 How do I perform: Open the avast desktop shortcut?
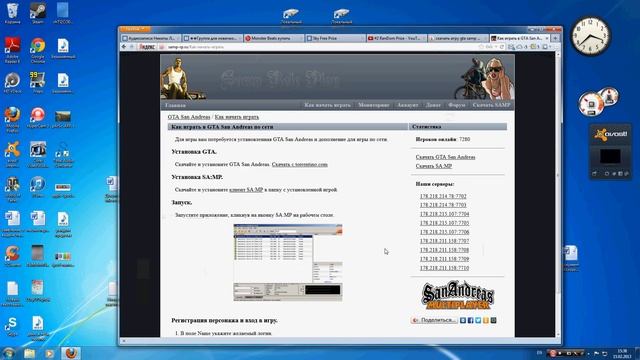point(12,154)
